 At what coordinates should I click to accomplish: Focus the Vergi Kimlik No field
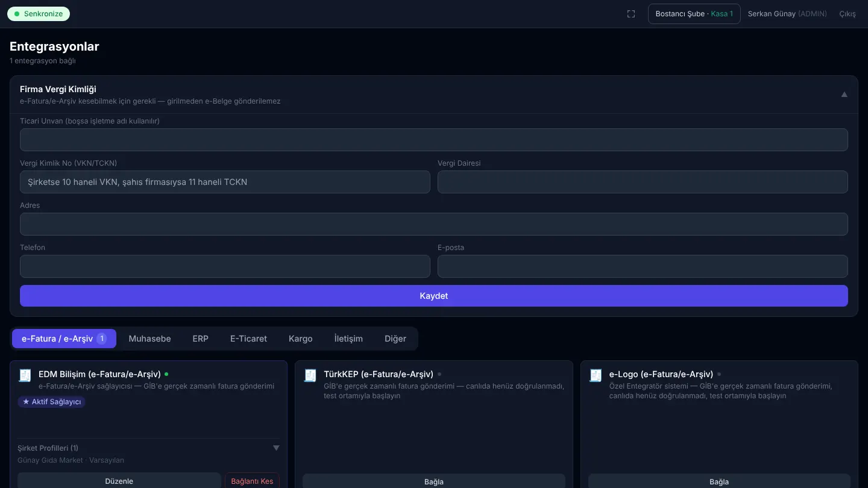pyautogui.click(x=225, y=182)
